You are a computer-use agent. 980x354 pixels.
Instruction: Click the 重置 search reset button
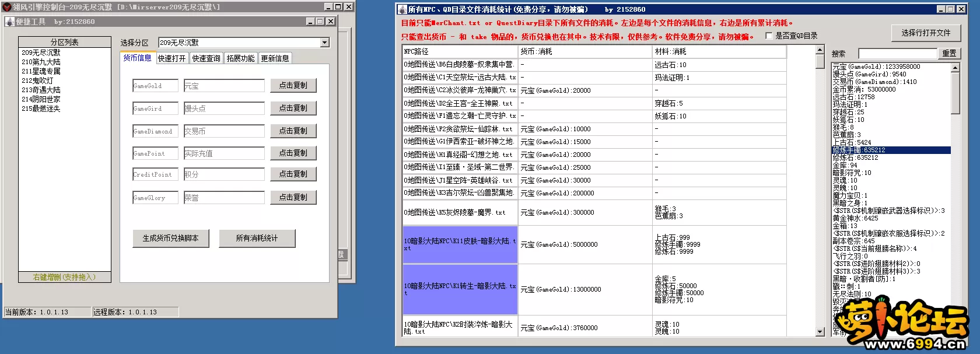pyautogui.click(x=949, y=53)
